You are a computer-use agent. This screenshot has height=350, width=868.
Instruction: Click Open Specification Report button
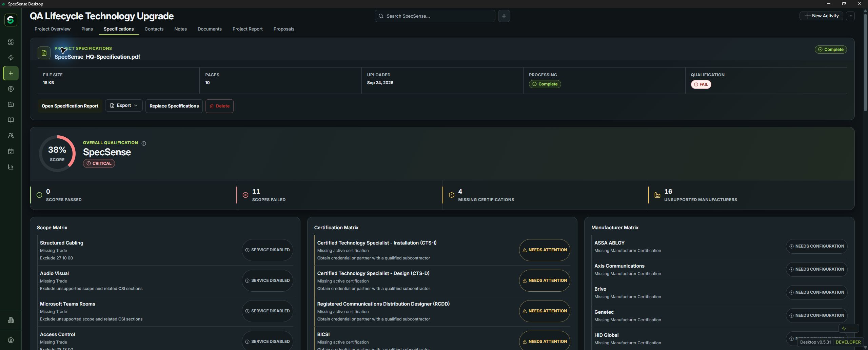click(70, 106)
